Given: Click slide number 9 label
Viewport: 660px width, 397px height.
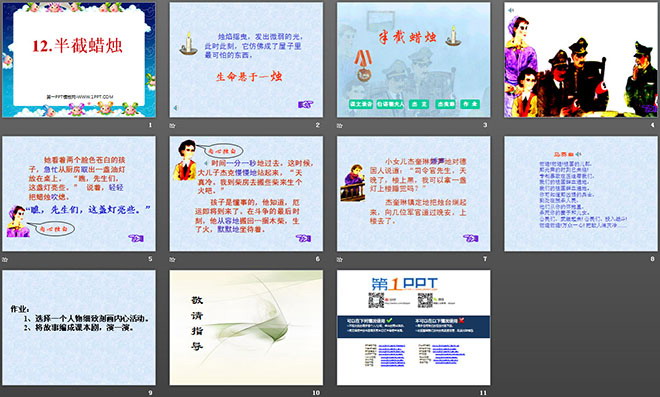Looking at the screenshot, I should pos(150,393).
